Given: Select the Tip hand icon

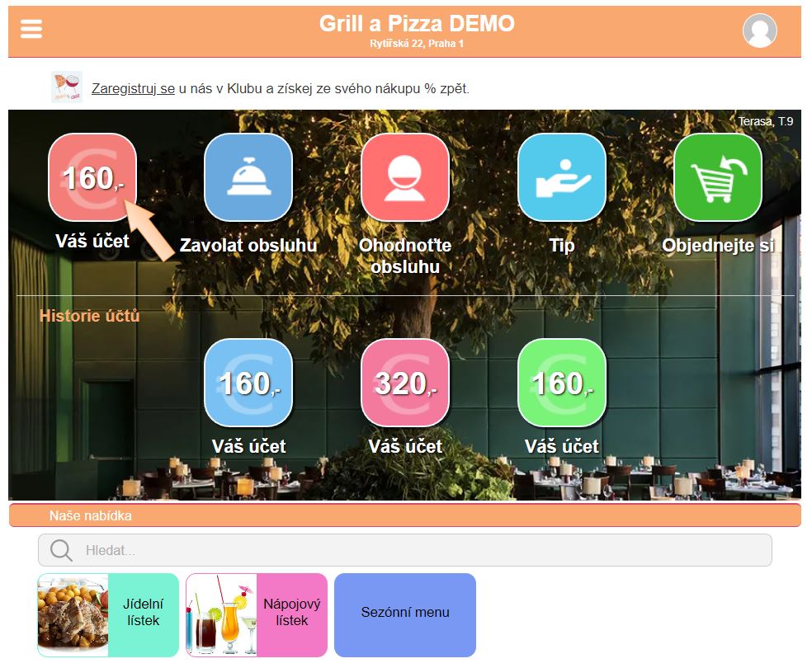Looking at the screenshot, I should pos(562,177).
